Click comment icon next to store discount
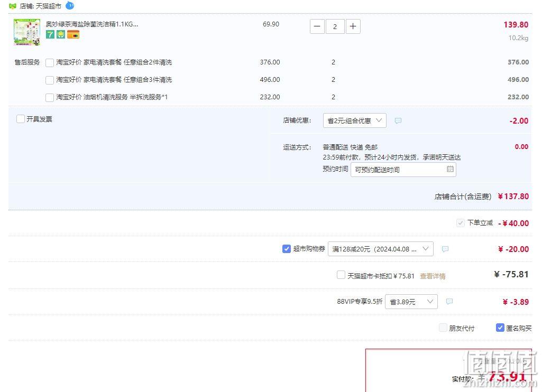The image size is (542, 392). [x=398, y=120]
